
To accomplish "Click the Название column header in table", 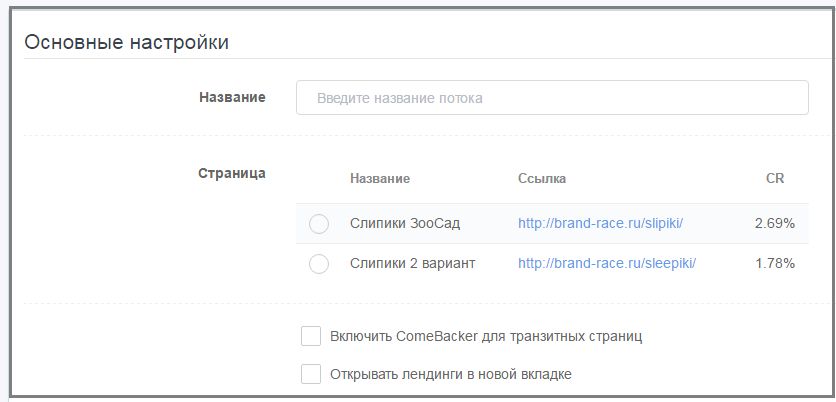I will click(x=380, y=179).
